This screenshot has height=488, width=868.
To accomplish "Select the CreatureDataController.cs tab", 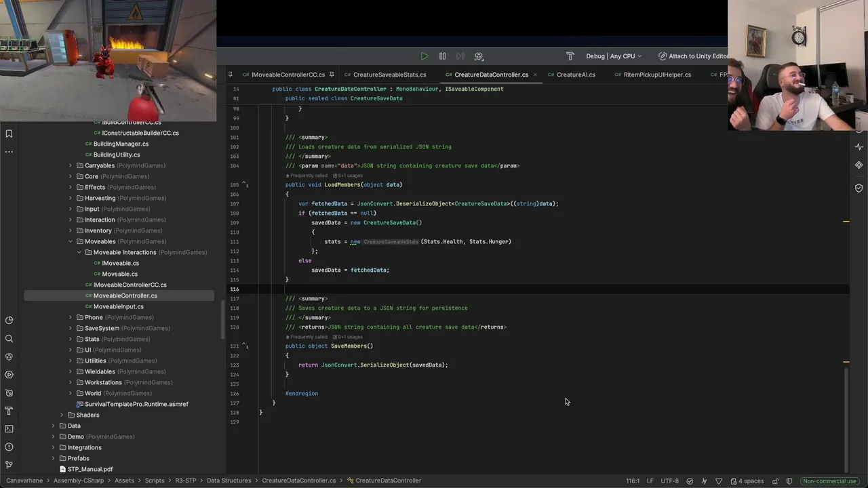I will (x=491, y=75).
